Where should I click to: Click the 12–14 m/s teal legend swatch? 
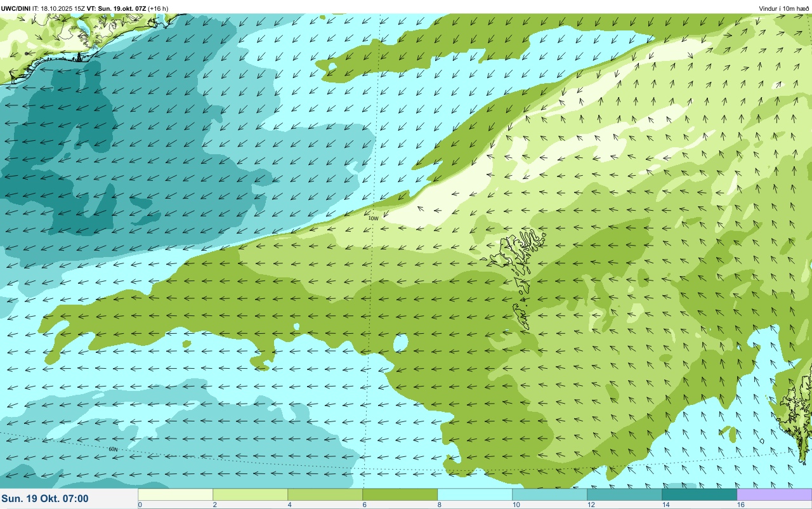tap(625, 494)
